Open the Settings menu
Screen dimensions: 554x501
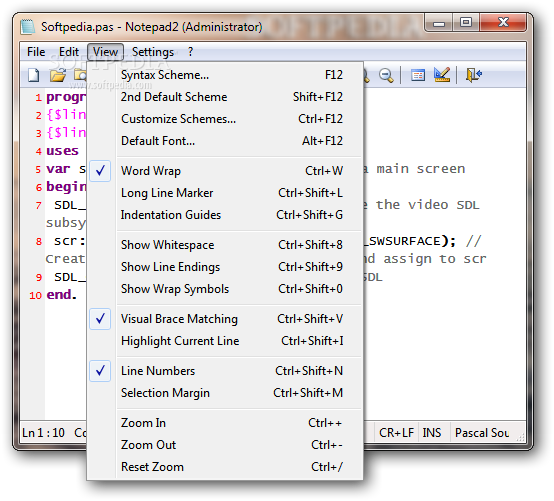(x=153, y=52)
